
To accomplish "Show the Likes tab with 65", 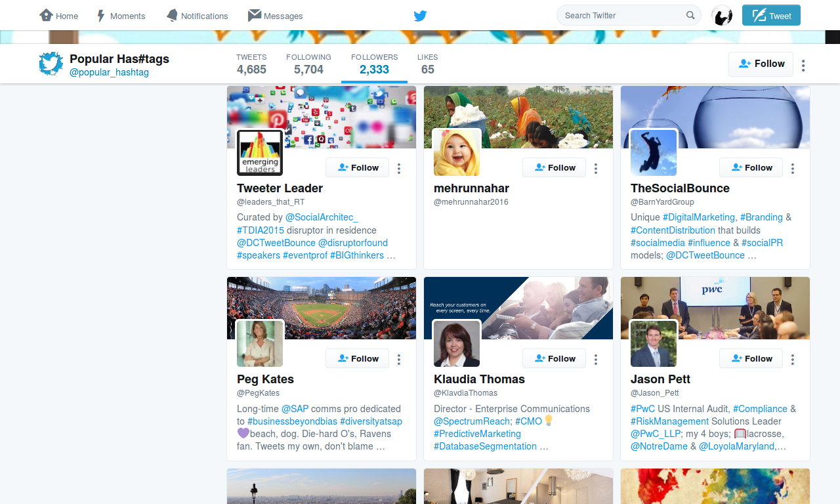I will pos(428,64).
